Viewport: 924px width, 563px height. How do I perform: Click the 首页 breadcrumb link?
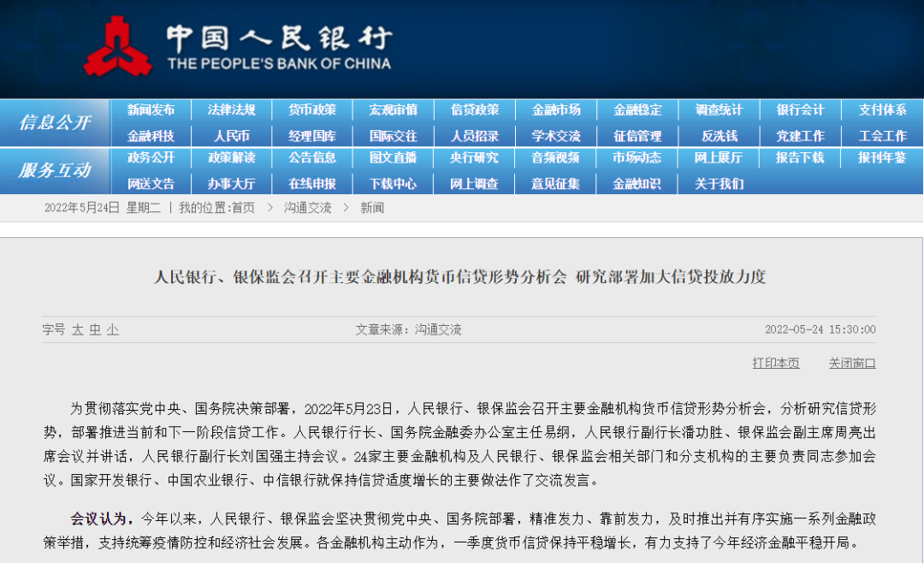(x=244, y=207)
